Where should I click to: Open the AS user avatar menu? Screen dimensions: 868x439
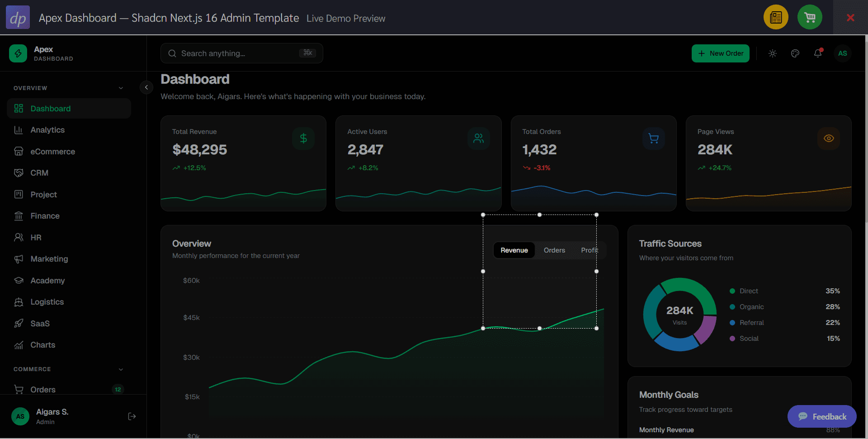click(x=843, y=53)
